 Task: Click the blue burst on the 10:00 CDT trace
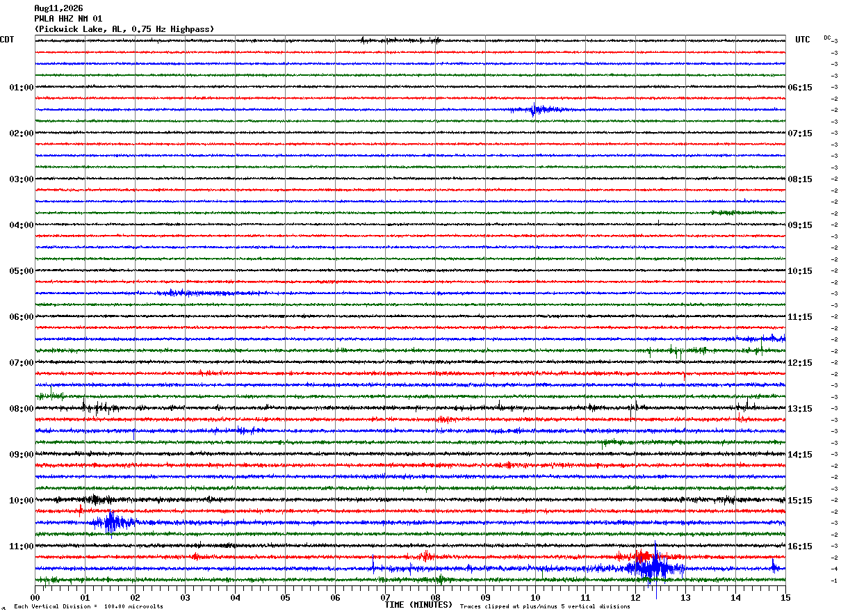113,522
